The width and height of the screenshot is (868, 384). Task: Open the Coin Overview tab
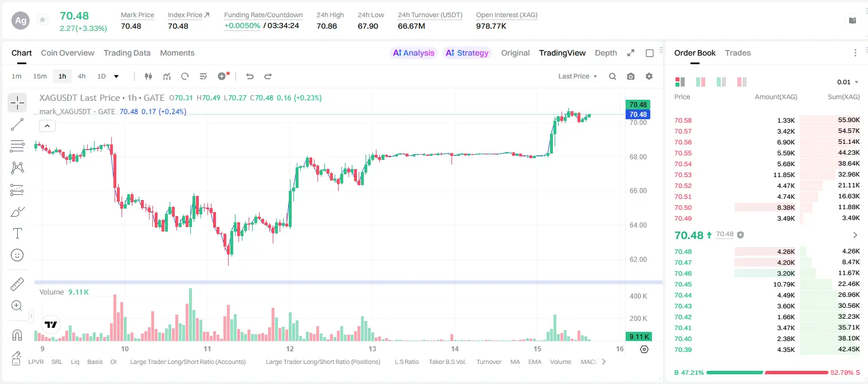pos(68,53)
